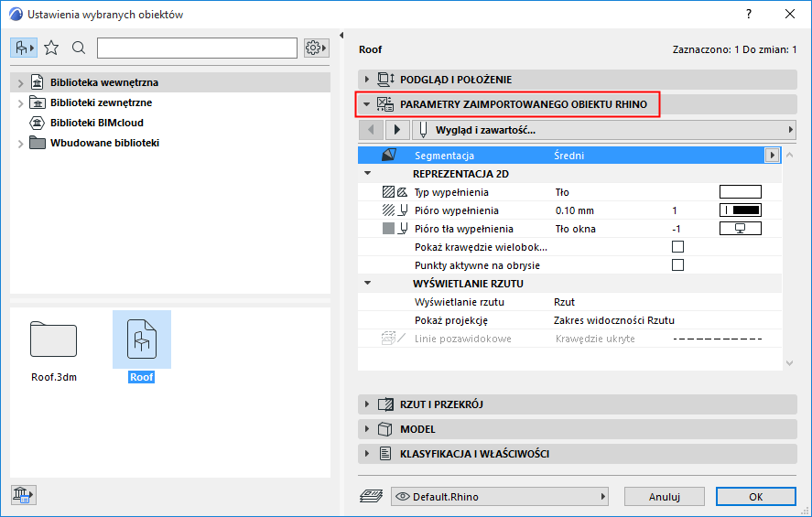This screenshot has width=812, height=517.
Task: Enable Punkty aktywne na obrysie checkbox
Action: click(x=677, y=265)
